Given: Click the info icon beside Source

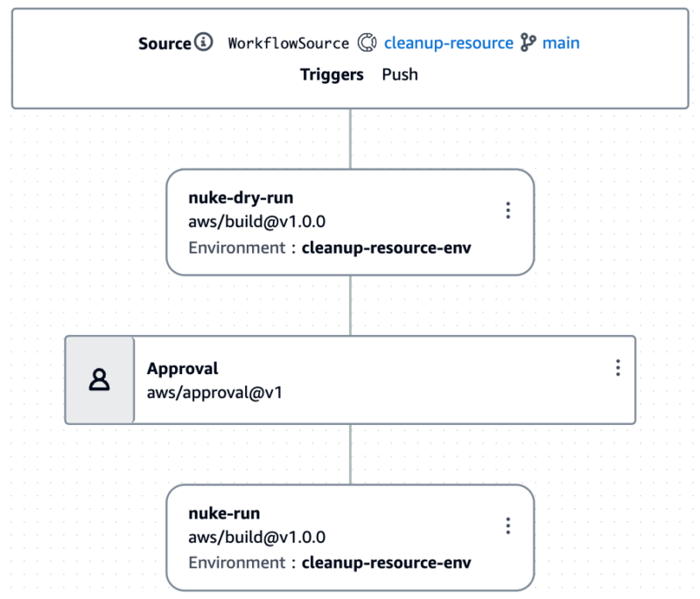Looking at the screenshot, I should pos(204,42).
